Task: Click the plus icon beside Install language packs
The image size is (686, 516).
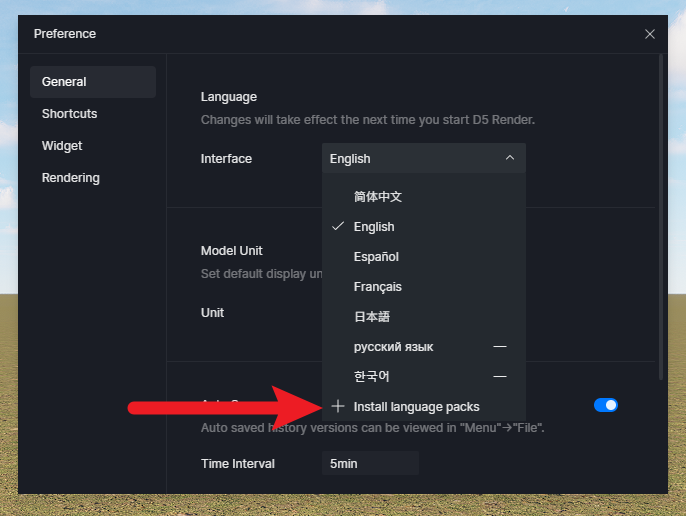Action: tap(338, 407)
